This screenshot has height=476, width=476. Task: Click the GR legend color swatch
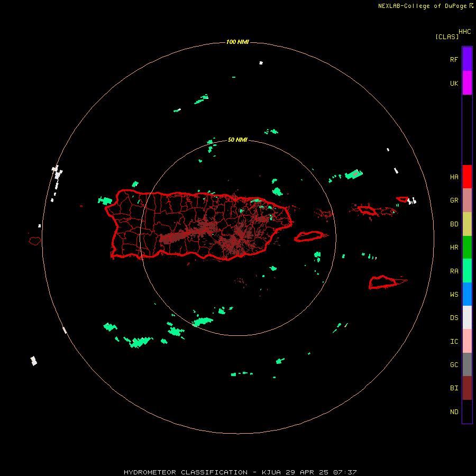tap(467, 200)
